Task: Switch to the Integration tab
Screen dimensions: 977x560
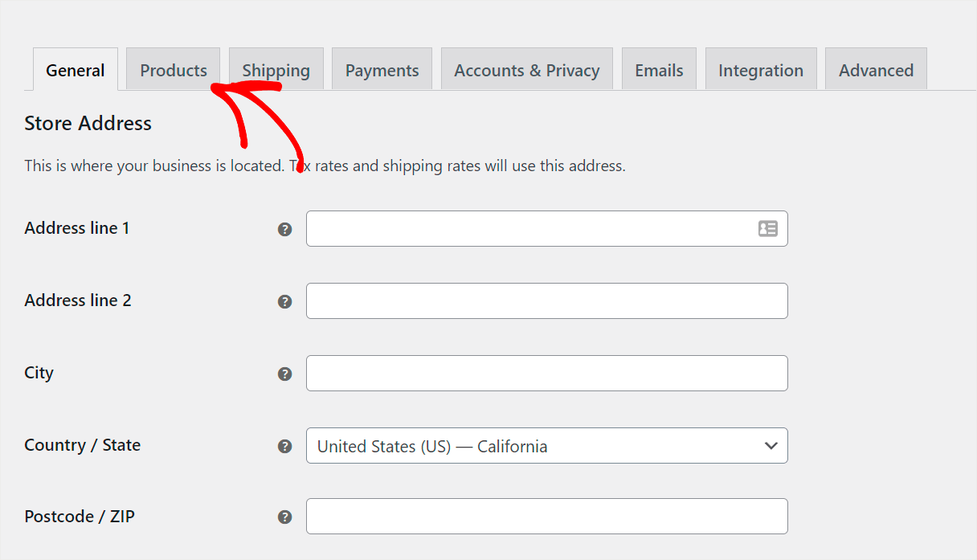Action: [761, 70]
